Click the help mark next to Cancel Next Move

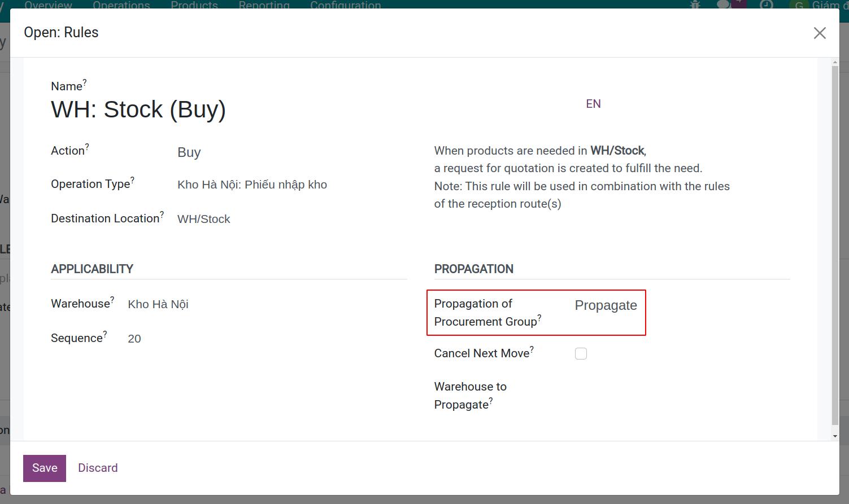tap(532, 349)
